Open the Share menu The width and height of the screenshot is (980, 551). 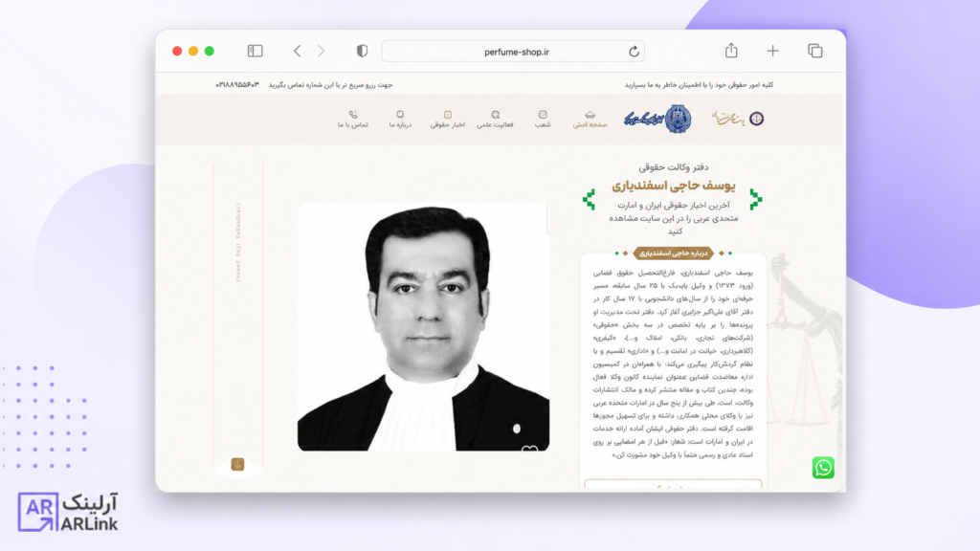(731, 51)
